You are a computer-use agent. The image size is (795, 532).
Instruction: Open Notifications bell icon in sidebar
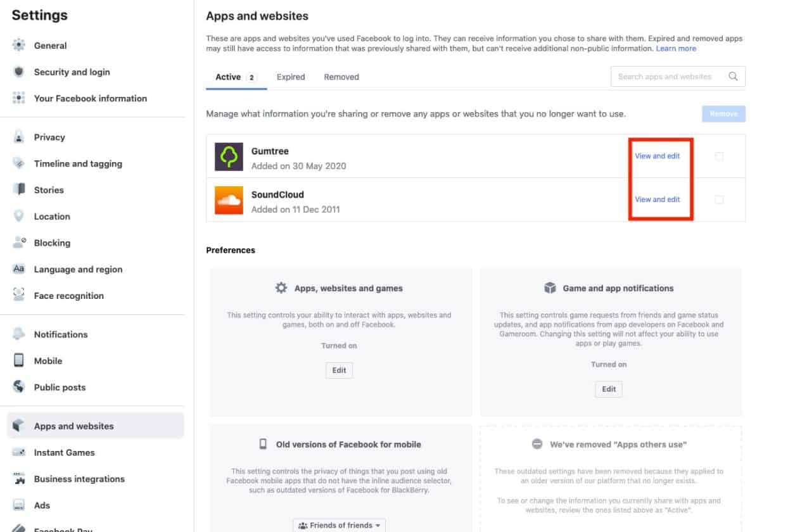(x=19, y=334)
